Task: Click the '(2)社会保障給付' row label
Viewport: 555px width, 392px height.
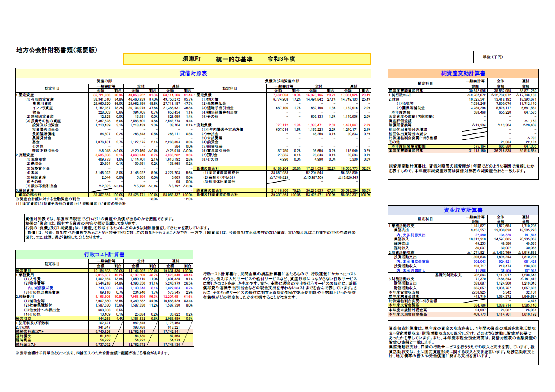Action: coord(38,305)
